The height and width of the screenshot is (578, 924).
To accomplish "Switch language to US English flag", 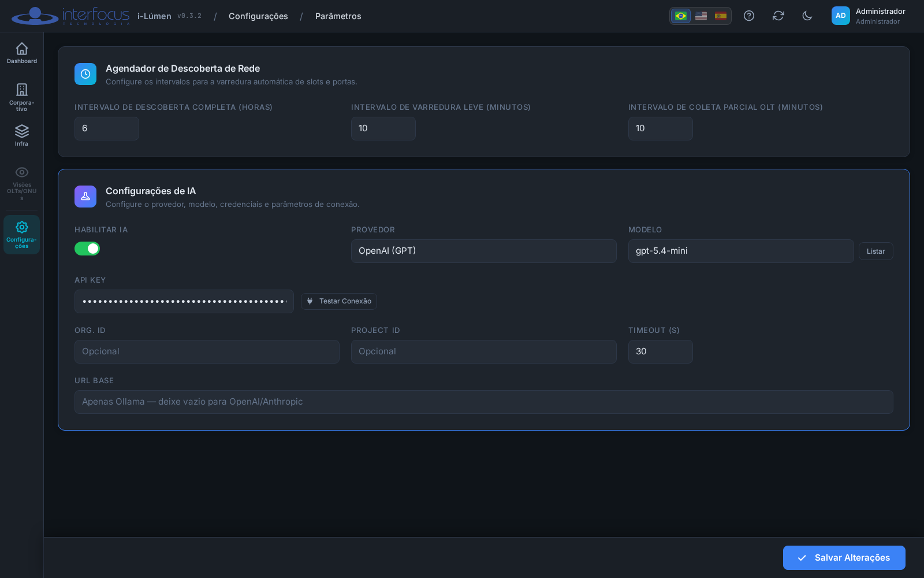I will (x=701, y=16).
